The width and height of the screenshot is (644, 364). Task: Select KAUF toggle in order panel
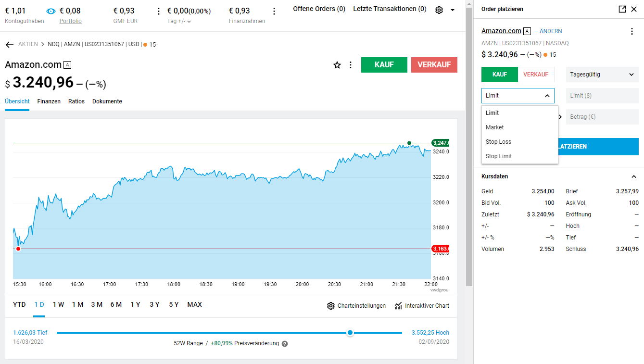[500, 75]
